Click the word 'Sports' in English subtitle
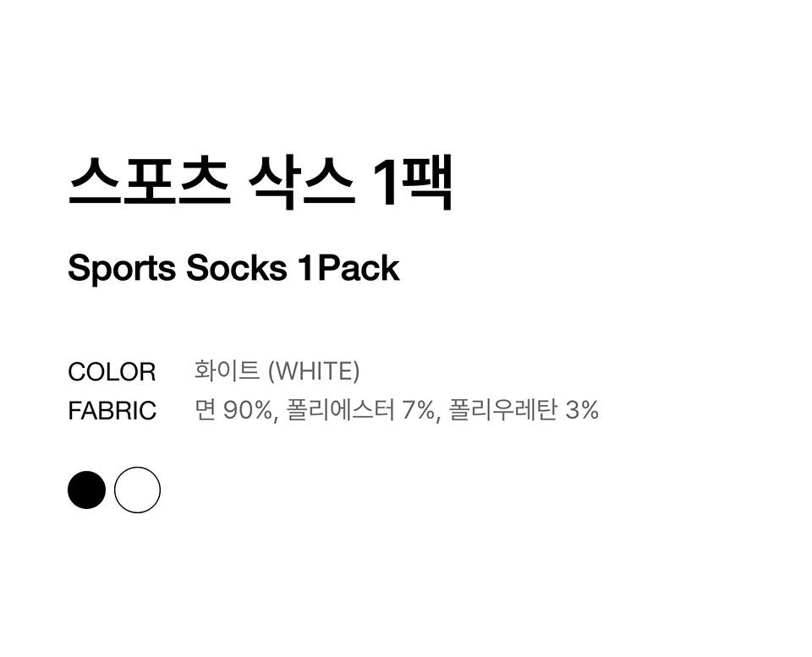Screen dimensions: 812x657 [x=122, y=269]
